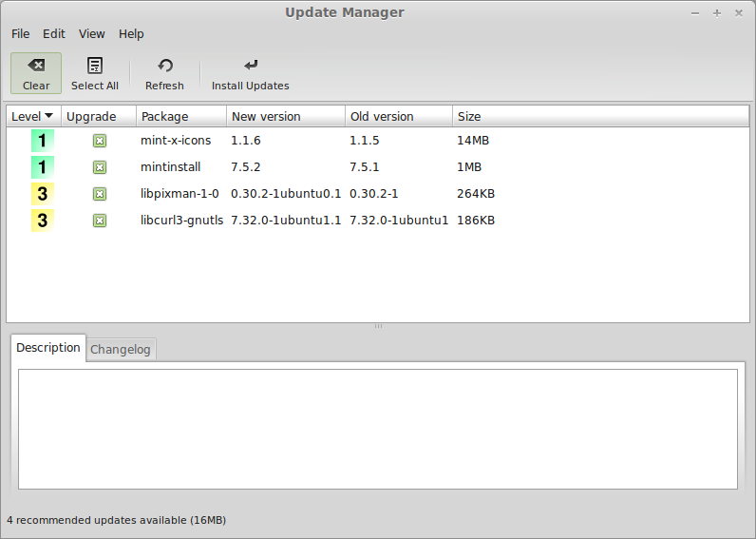The height and width of the screenshot is (539, 756).
Task: Click old version 1.1.5
Action: [364, 141]
